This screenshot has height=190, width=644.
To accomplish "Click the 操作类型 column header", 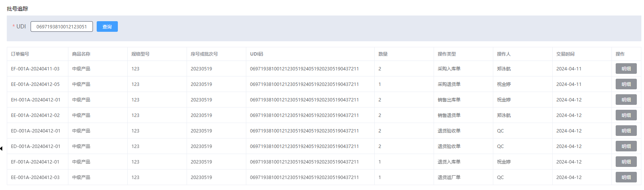I will (447, 54).
